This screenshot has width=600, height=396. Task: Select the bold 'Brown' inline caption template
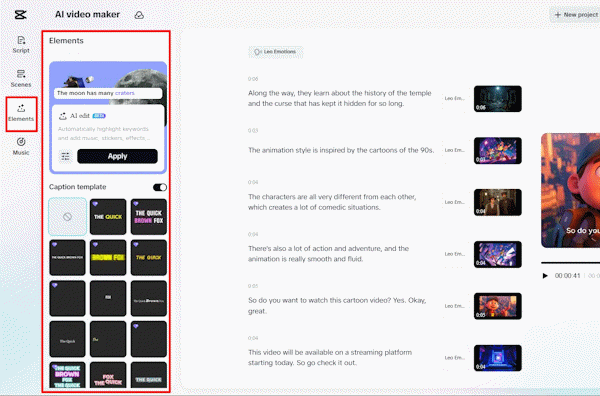[x=149, y=298]
